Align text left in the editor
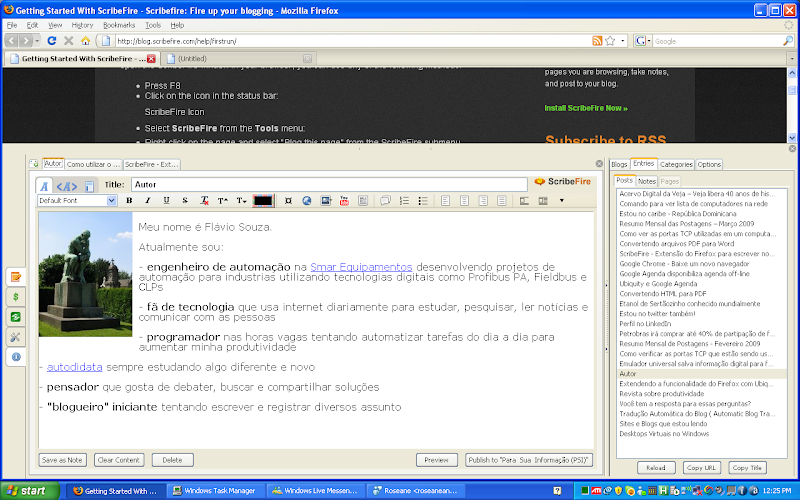This screenshot has width=800, height=500. tap(445, 201)
